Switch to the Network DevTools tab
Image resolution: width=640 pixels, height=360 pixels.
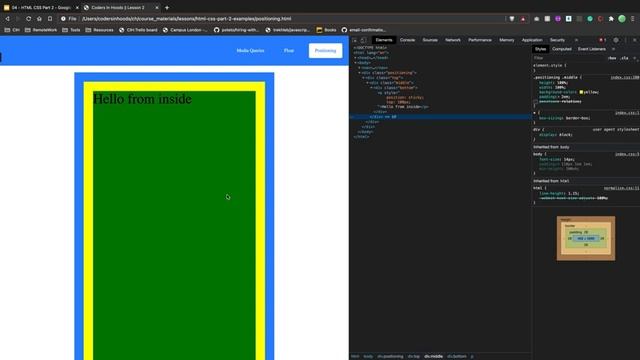(x=453, y=40)
